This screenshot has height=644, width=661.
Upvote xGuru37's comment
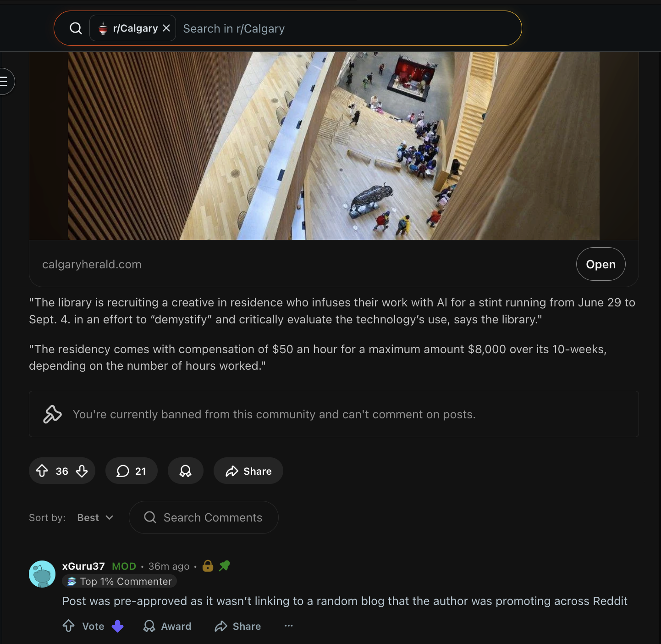click(69, 626)
